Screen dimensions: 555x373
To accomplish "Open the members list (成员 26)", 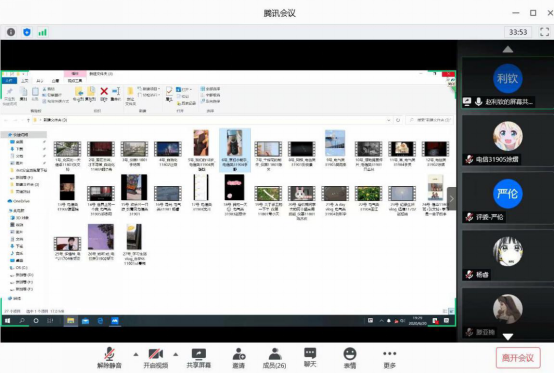I will [274, 358].
